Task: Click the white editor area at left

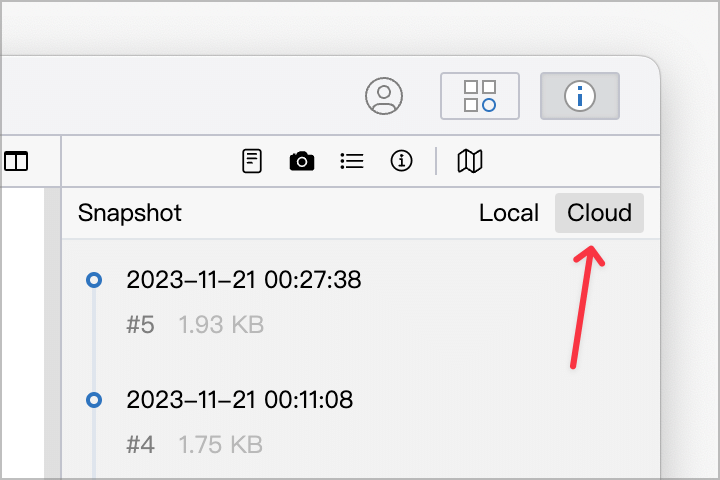Action: pyautogui.click(x=22, y=333)
